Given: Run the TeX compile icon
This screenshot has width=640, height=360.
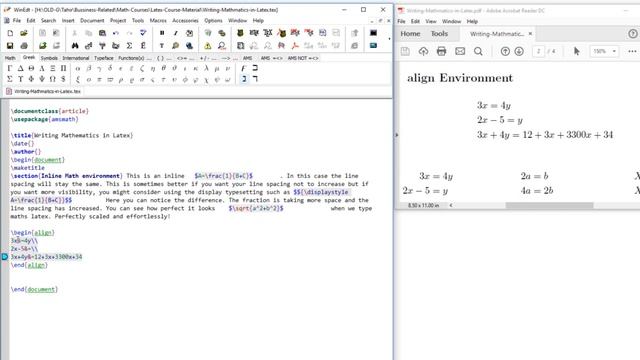Looking at the screenshot, I should coord(268,33).
